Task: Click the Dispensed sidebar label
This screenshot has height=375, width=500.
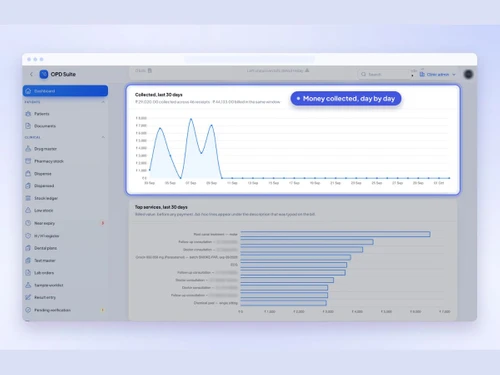Action: click(x=44, y=186)
